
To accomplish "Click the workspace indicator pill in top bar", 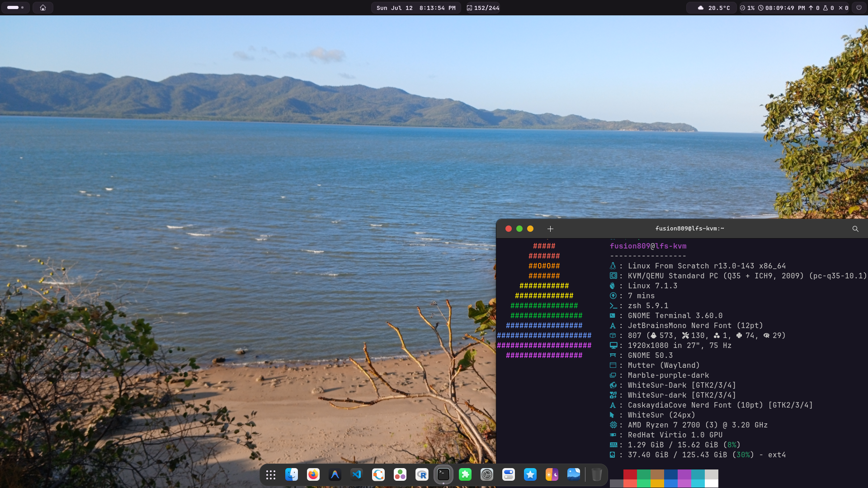I will [16, 8].
